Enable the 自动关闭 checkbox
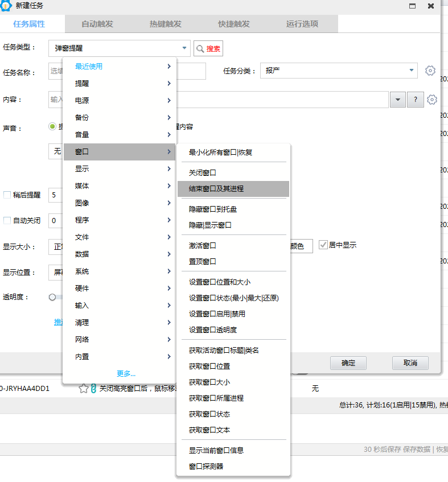This screenshot has height=482, width=448. click(x=7, y=220)
